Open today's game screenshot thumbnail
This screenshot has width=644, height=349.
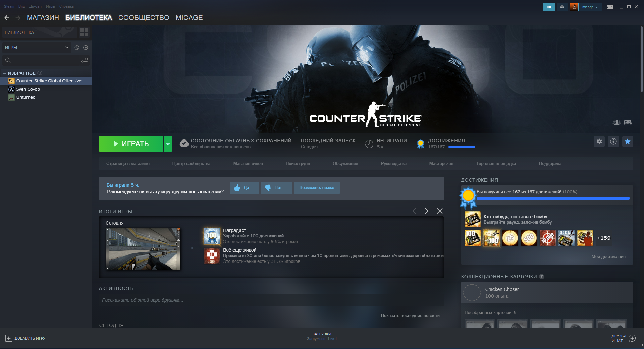(x=143, y=249)
